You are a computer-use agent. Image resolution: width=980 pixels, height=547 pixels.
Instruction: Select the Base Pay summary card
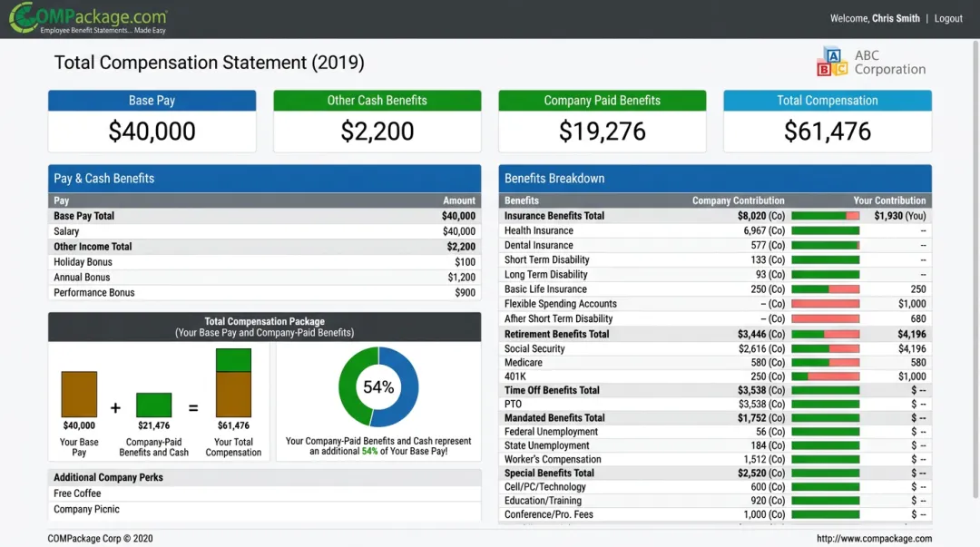pyautogui.click(x=152, y=122)
